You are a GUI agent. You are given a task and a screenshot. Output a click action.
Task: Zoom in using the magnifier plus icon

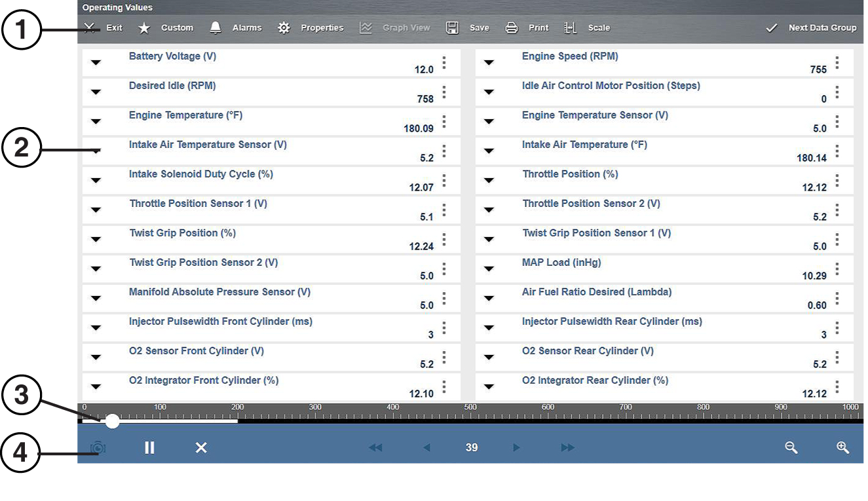[x=842, y=448]
